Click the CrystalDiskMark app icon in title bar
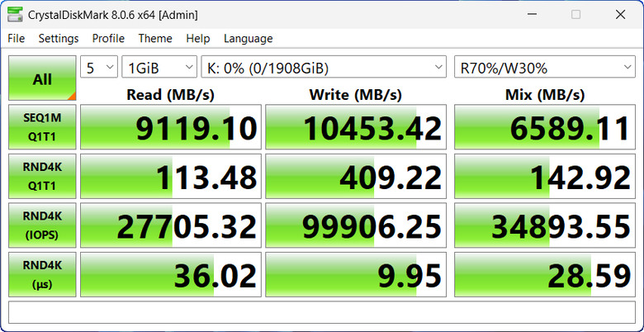Screen dimensions: 644x332 tap(15, 15)
